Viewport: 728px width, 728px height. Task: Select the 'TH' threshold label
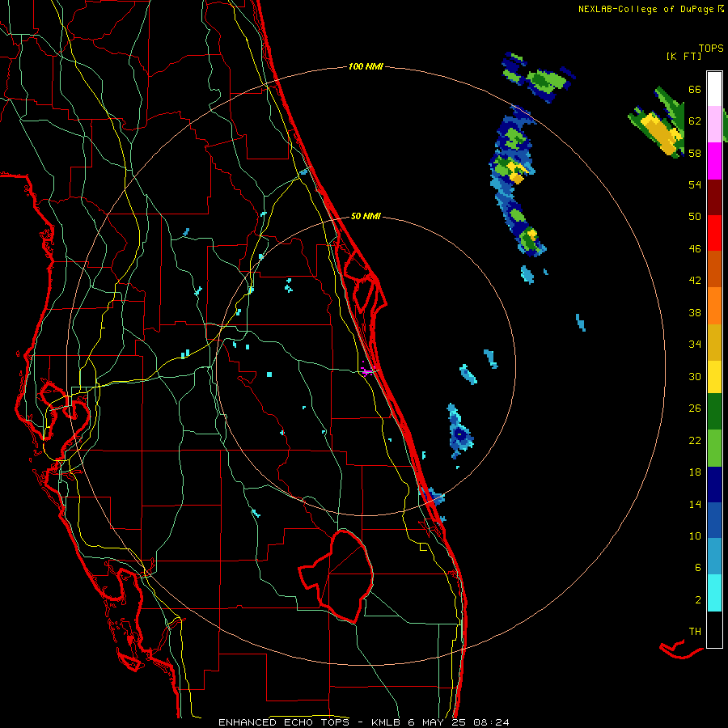[x=695, y=632]
